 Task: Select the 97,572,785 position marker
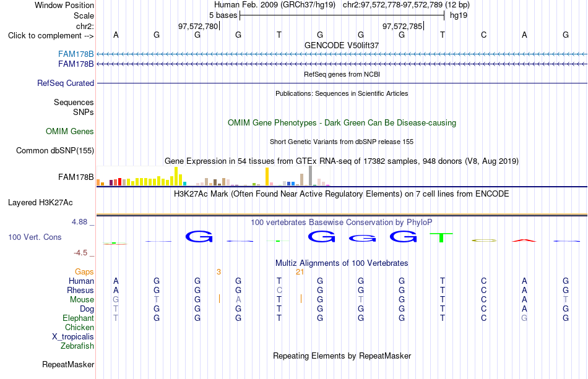pos(402,26)
